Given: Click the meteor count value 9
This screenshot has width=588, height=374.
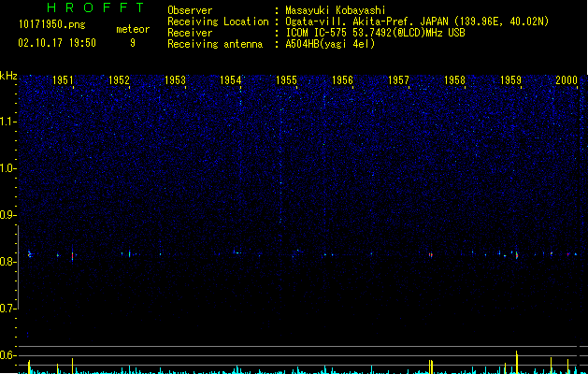Looking at the screenshot, I should [x=133, y=43].
